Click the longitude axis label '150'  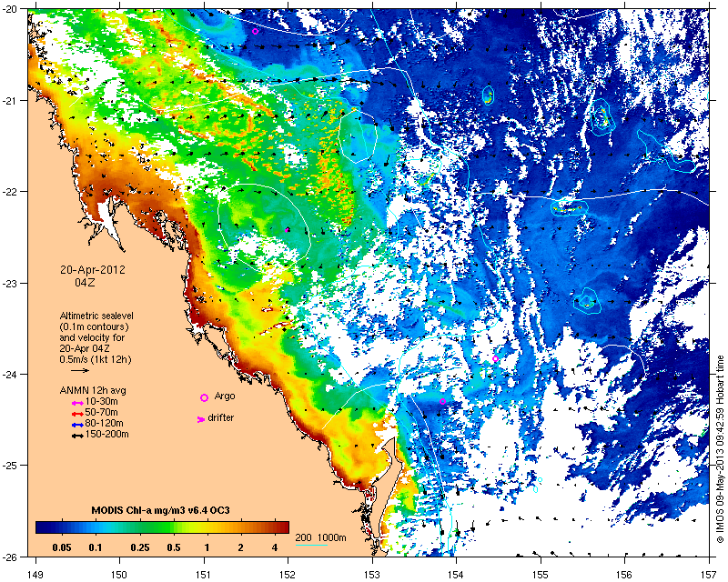[x=119, y=575]
